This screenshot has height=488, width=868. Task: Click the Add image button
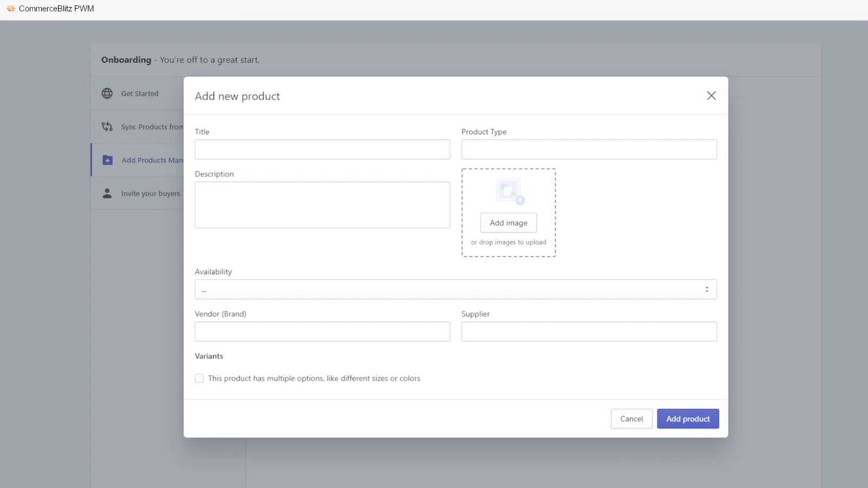coord(508,223)
